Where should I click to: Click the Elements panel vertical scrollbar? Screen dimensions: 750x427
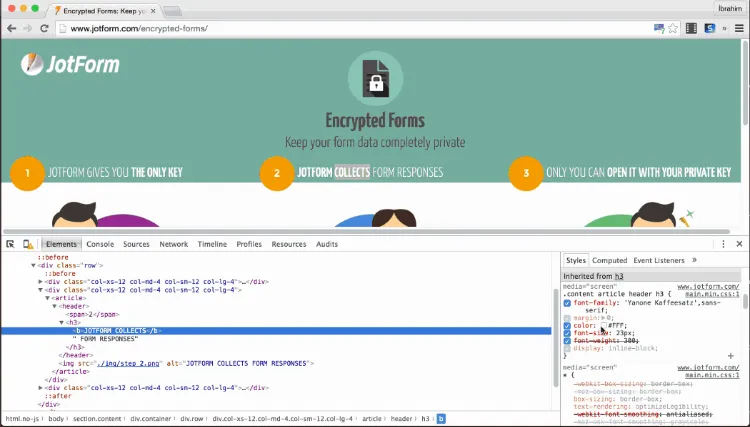(555, 337)
